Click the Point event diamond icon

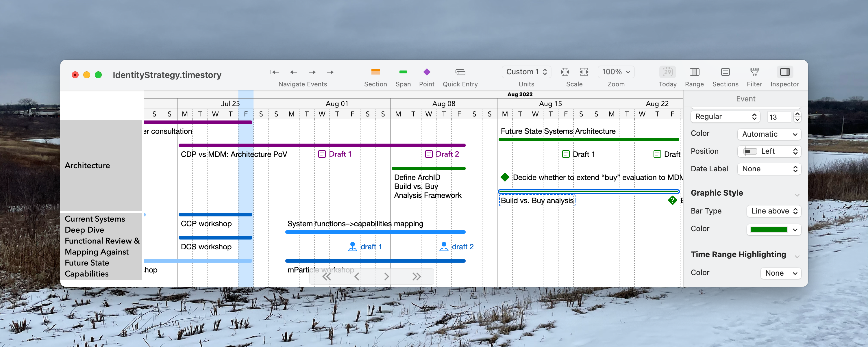[x=427, y=72]
